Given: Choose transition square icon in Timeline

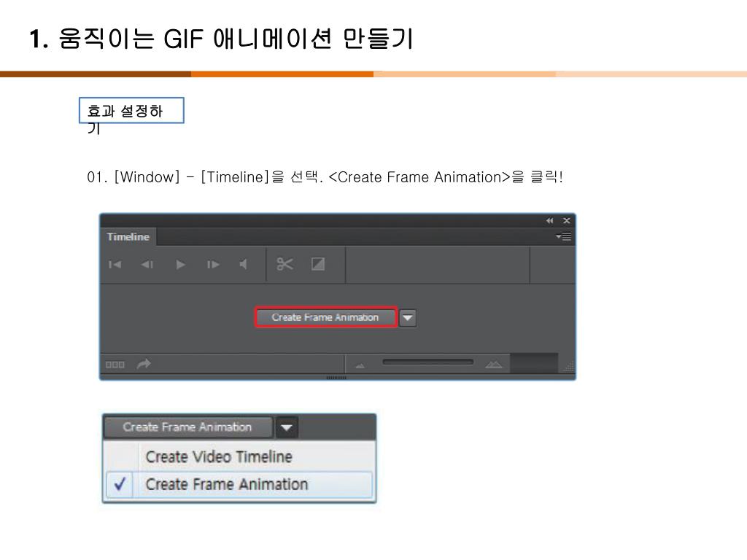Looking at the screenshot, I should [318, 264].
